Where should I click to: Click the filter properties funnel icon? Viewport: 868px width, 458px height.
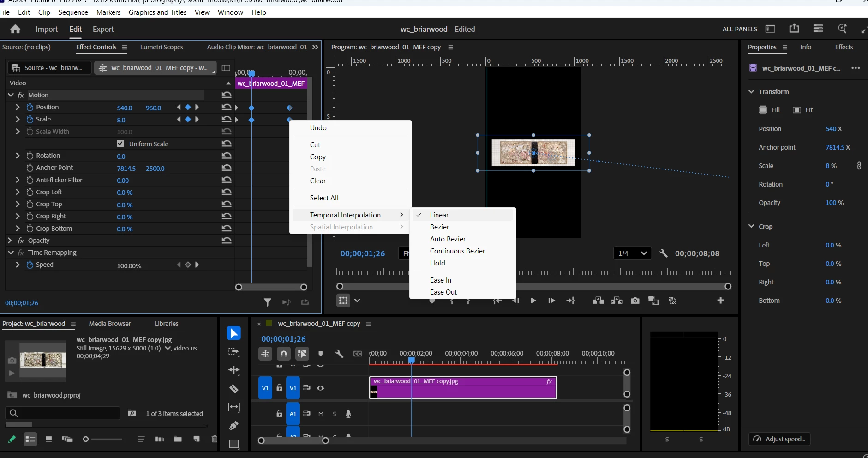[x=267, y=302]
